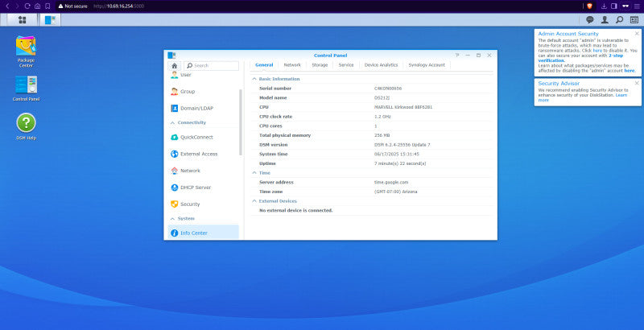Click browser bookmark icon
The image size is (644, 330).
point(47,6)
